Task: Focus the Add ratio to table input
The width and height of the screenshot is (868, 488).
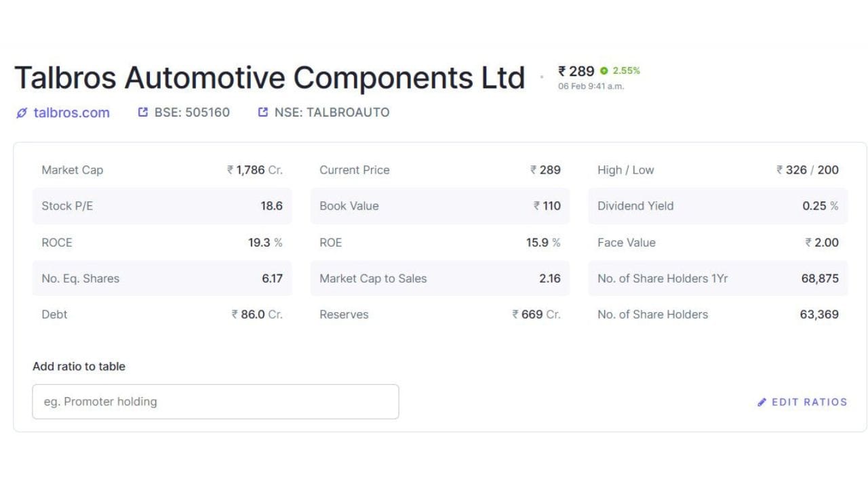Action: [x=215, y=402]
